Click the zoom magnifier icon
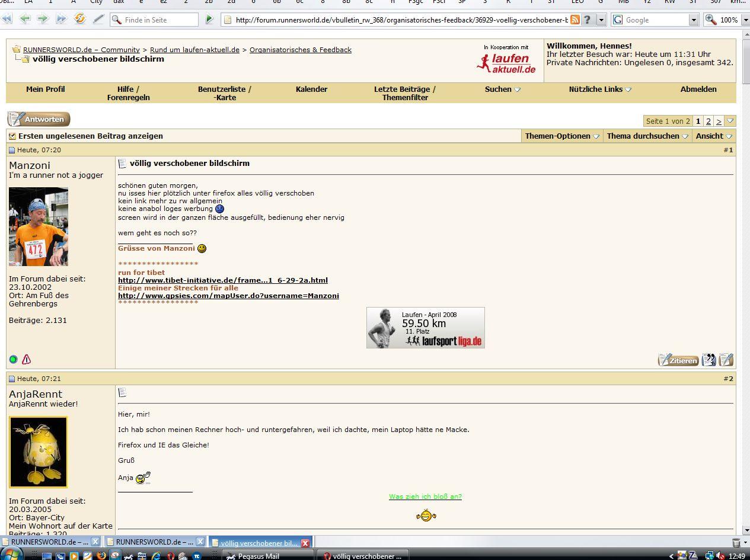The image size is (750, 560). (710, 20)
